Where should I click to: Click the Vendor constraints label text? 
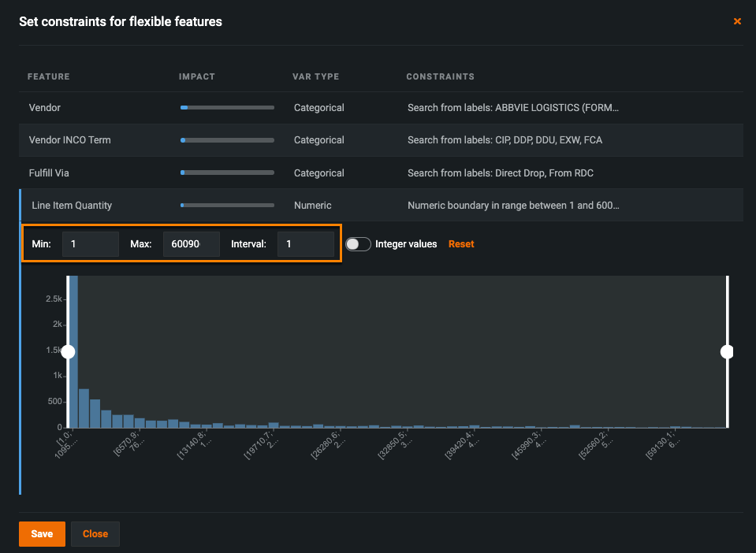click(x=513, y=107)
